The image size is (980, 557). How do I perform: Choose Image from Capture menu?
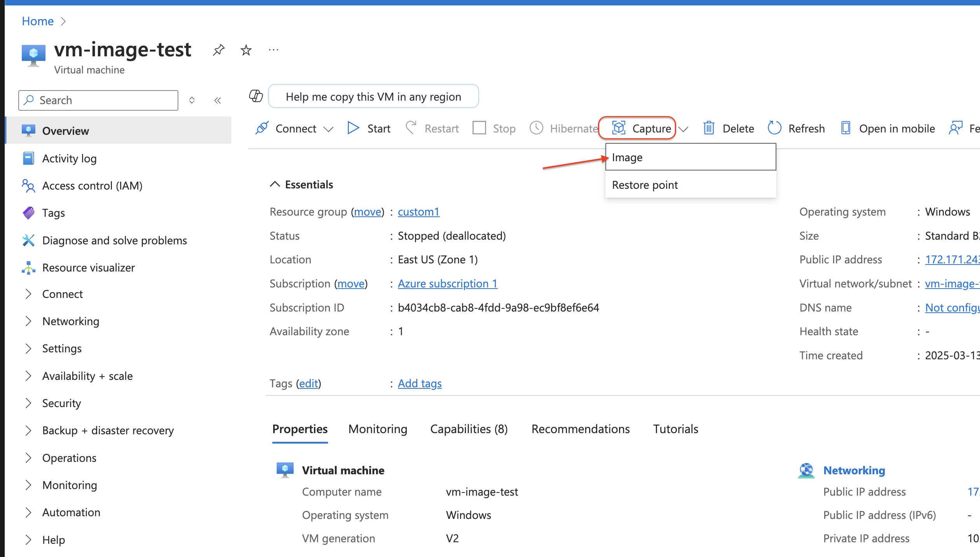click(691, 157)
